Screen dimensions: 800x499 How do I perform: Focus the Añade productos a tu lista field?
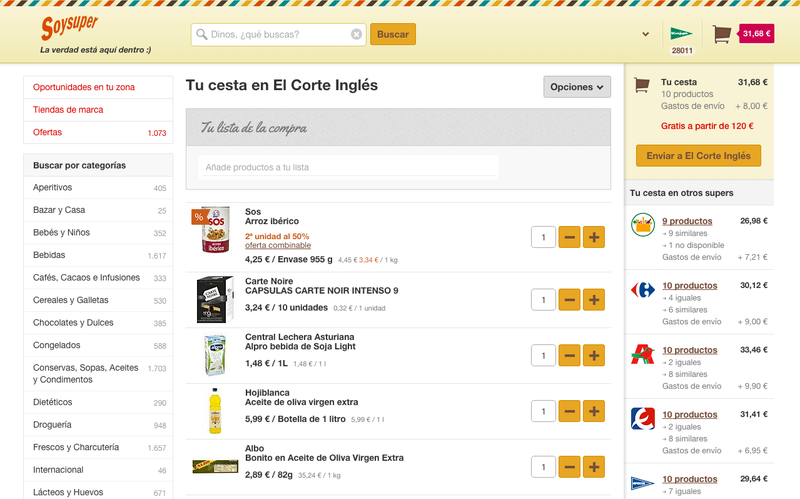pos(348,167)
